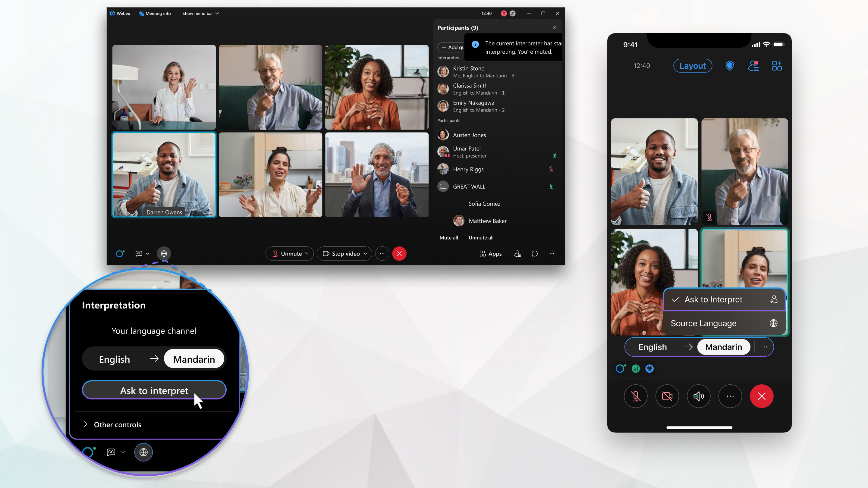Toggle video off button in mobile controls
This screenshot has height=488, width=868.
(667, 396)
